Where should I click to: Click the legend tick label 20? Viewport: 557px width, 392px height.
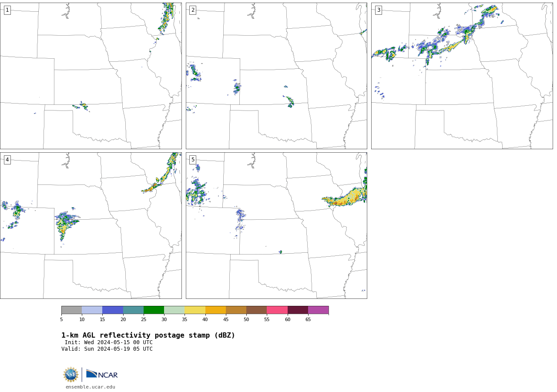[x=123, y=320]
